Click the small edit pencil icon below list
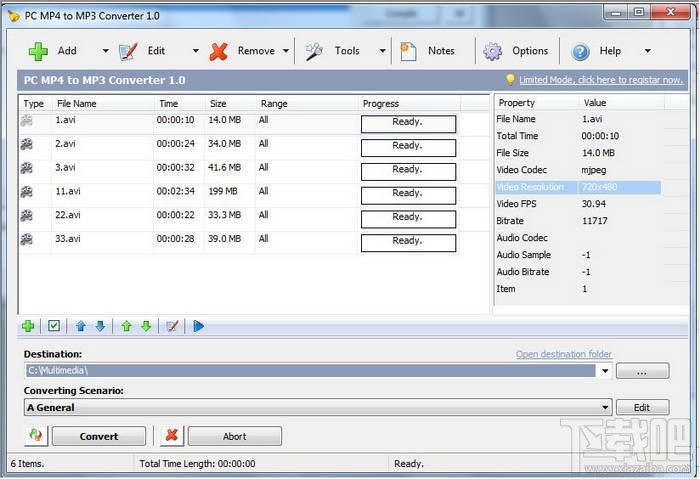700x479 pixels. tap(172, 326)
